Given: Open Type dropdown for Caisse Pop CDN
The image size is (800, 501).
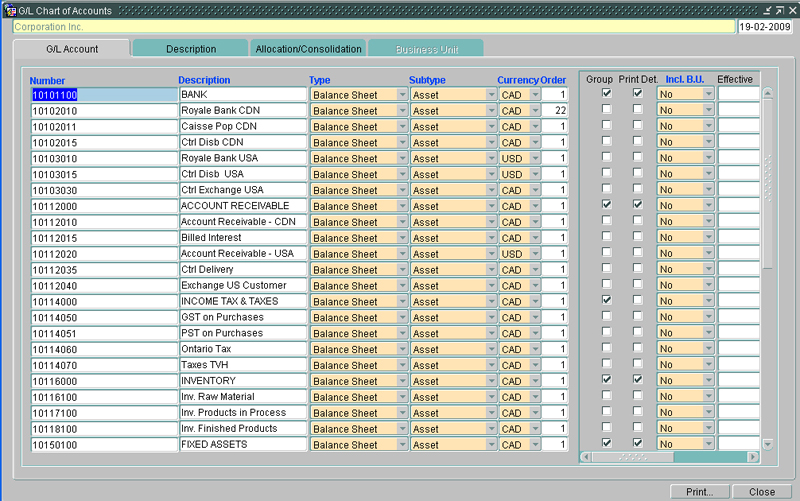Looking at the screenshot, I should coord(402,127).
